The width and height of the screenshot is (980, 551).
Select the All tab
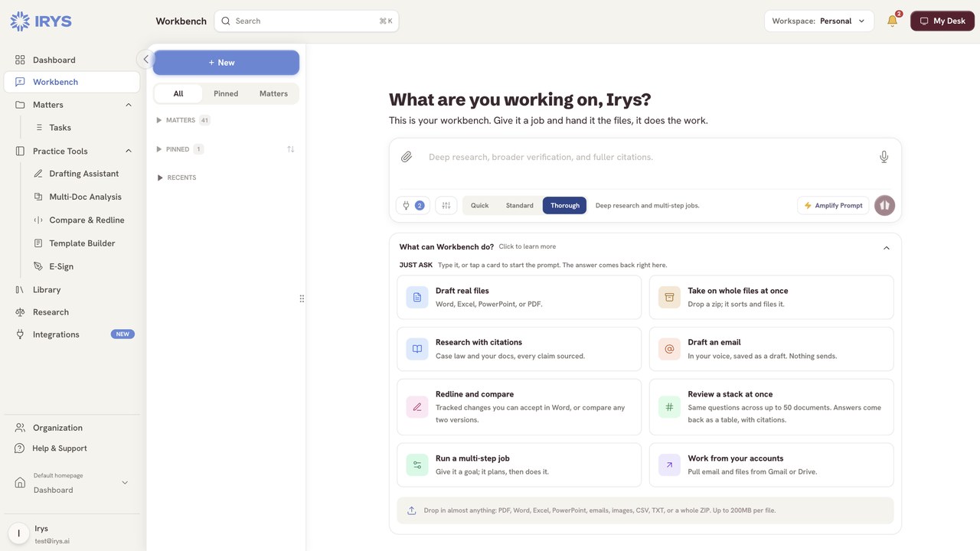pyautogui.click(x=178, y=94)
